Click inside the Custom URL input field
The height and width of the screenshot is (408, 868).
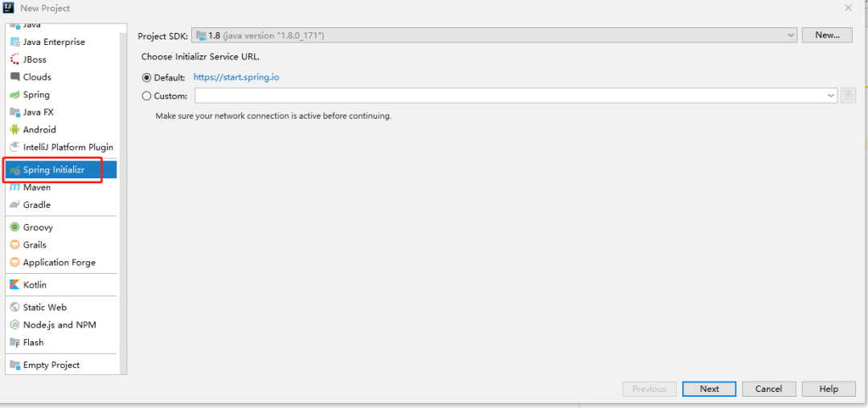pos(510,96)
